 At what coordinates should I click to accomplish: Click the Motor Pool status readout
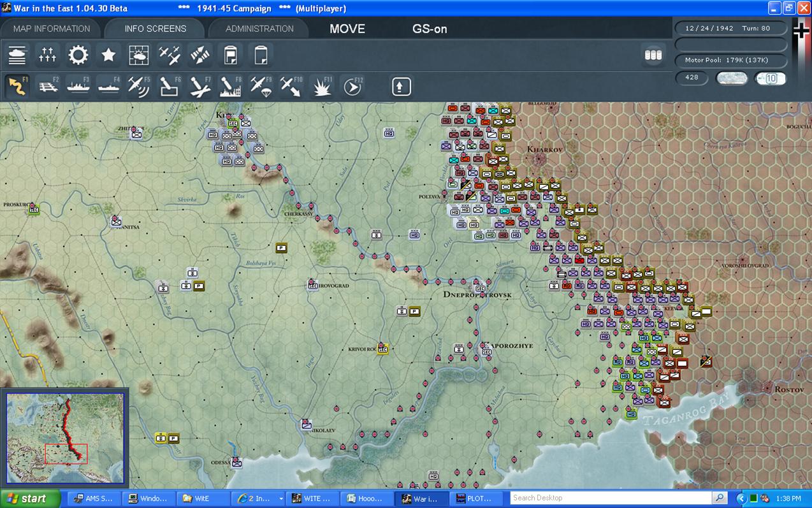click(x=730, y=60)
